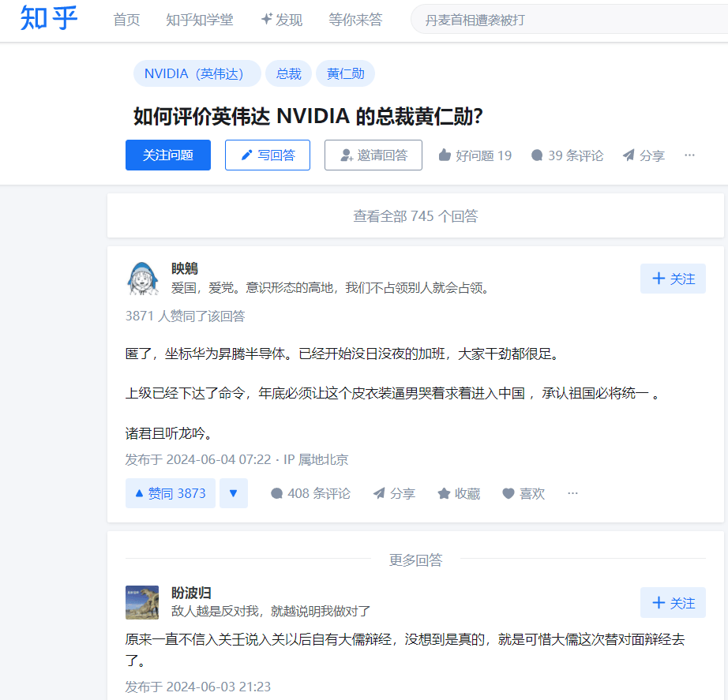Follow author 映鹍 with 关注 button

click(x=673, y=279)
